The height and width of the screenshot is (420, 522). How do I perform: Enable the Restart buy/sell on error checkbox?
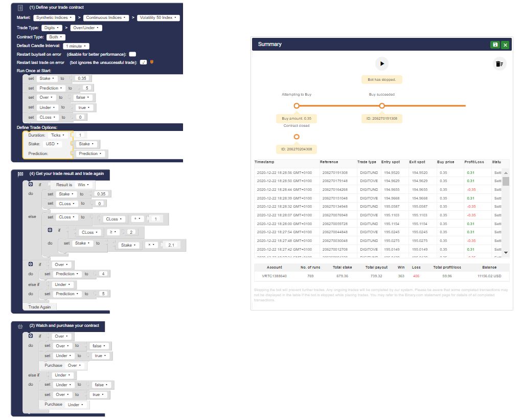(132, 54)
